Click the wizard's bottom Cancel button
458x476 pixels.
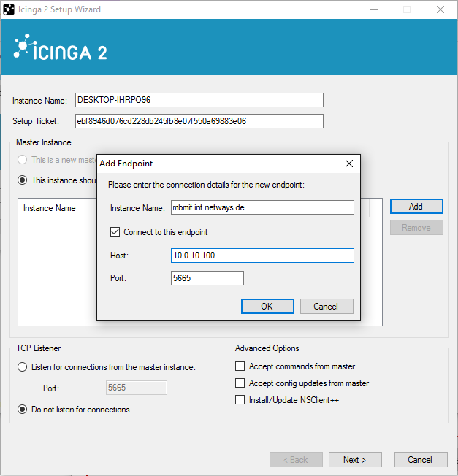(421, 460)
